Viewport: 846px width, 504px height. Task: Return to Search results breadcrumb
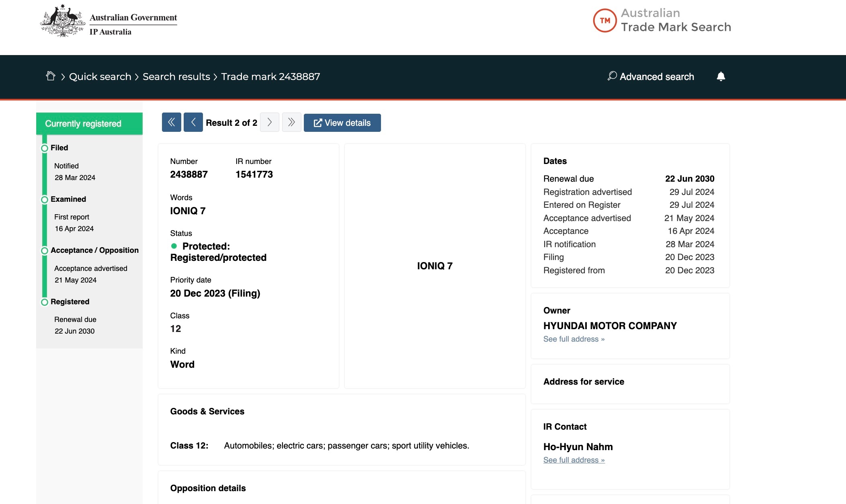click(176, 76)
